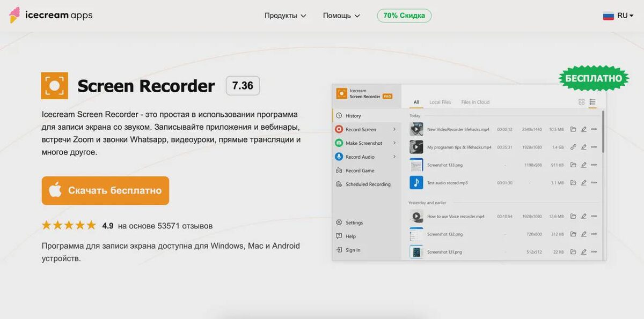Viewport: 644px width, 319px height.
Task: Rename Screenshot 133.png with the pencil icon
Action: [583, 165]
